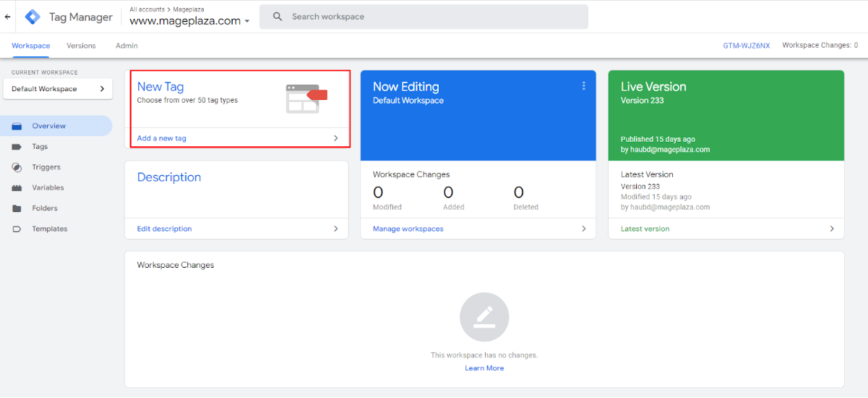Screen dimensions: 868x398
Task: Click the magnifier icon in search bar
Action: point(278,17)
